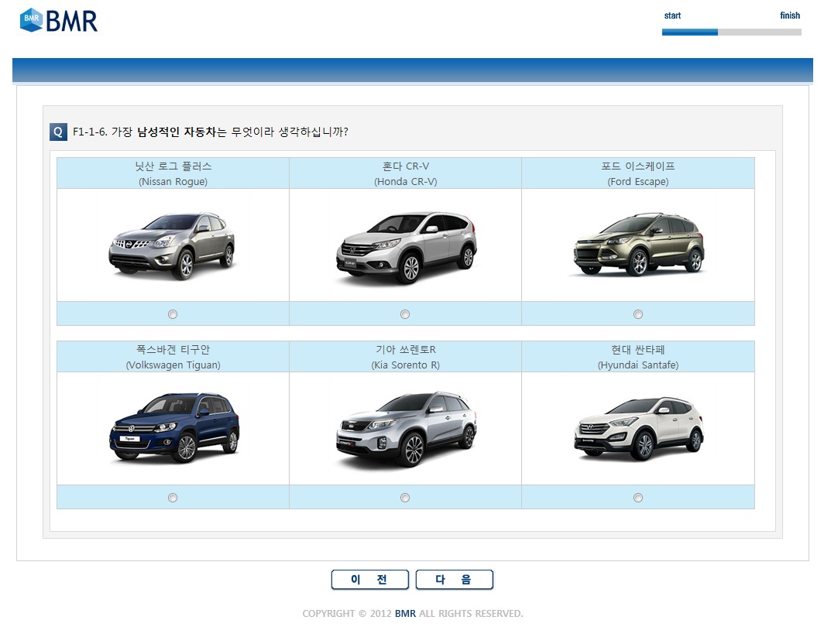Click the BMR link in copyright footer

coord(405,614)
